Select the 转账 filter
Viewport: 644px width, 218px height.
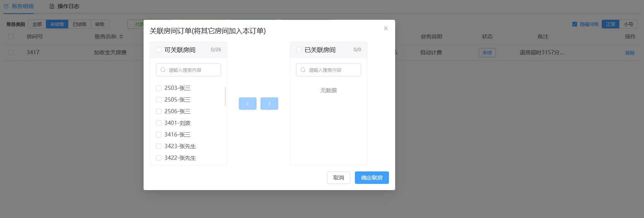point(100,24)
